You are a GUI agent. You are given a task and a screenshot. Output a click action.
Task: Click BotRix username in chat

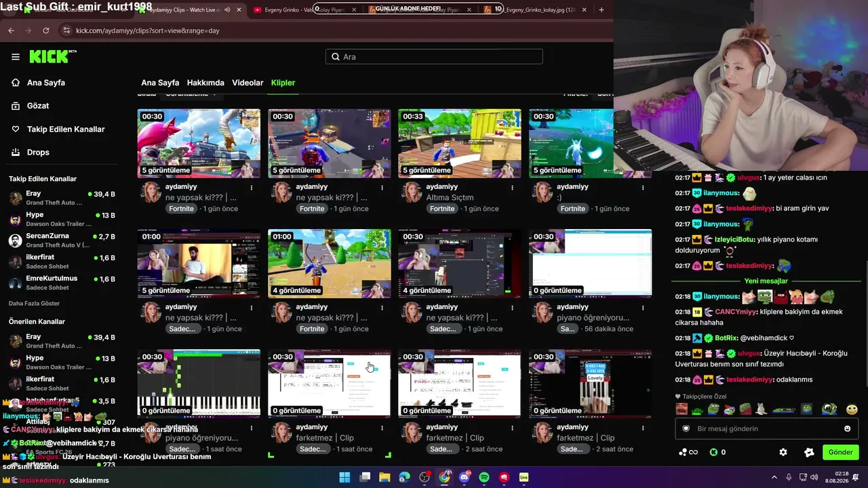click(726, 338)
